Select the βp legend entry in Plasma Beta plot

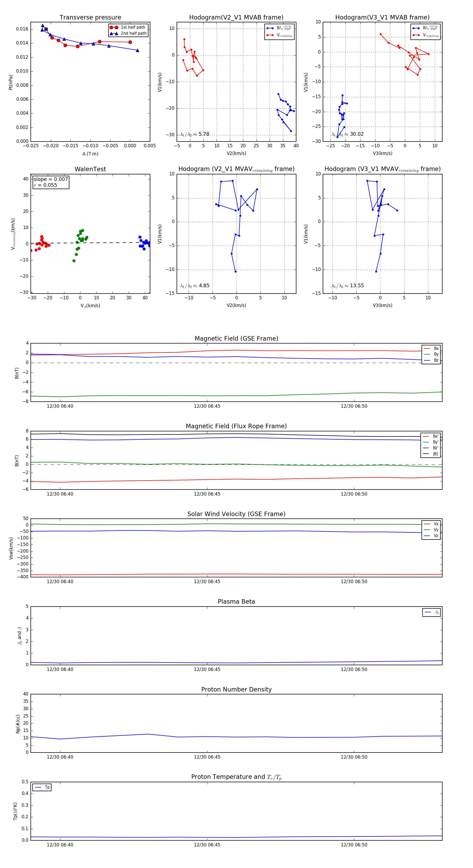click(x=431, y=612)
